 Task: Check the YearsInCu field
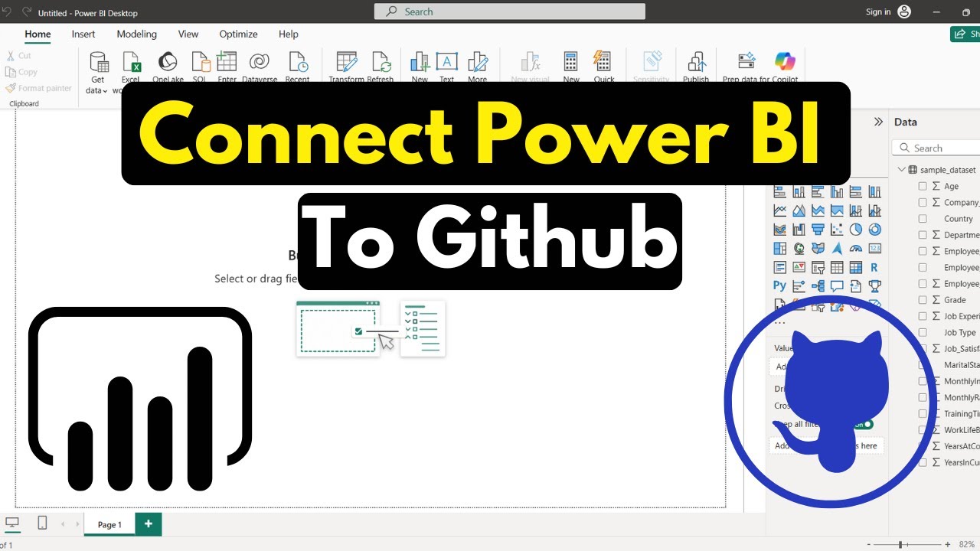(923, 462)
